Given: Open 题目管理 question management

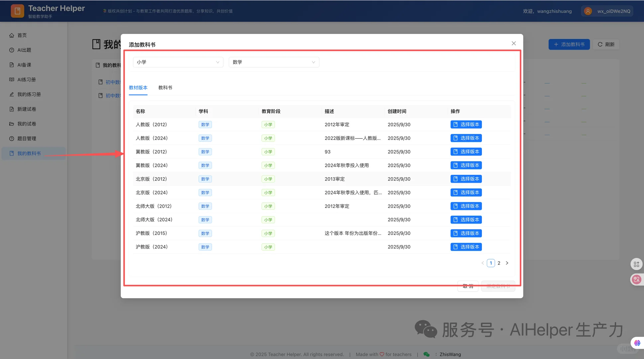Looking at the screenshot, I should click(25, 139).
